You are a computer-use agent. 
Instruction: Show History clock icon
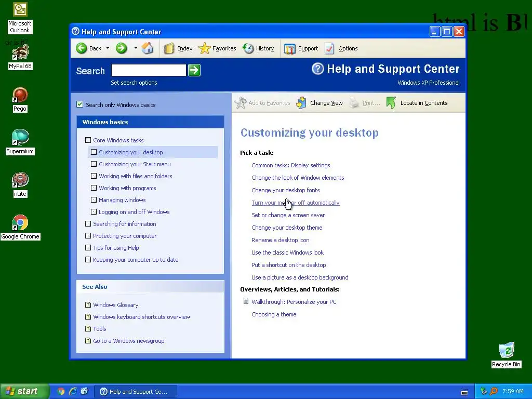tap(248, 48)
